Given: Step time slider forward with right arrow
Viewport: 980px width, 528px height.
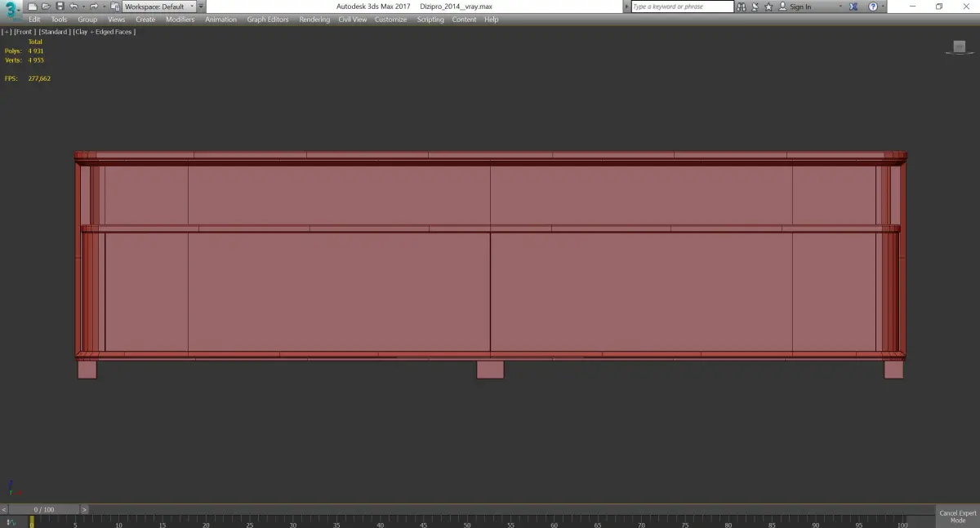Looking at the screenshot, I should [x=84, y=509].
